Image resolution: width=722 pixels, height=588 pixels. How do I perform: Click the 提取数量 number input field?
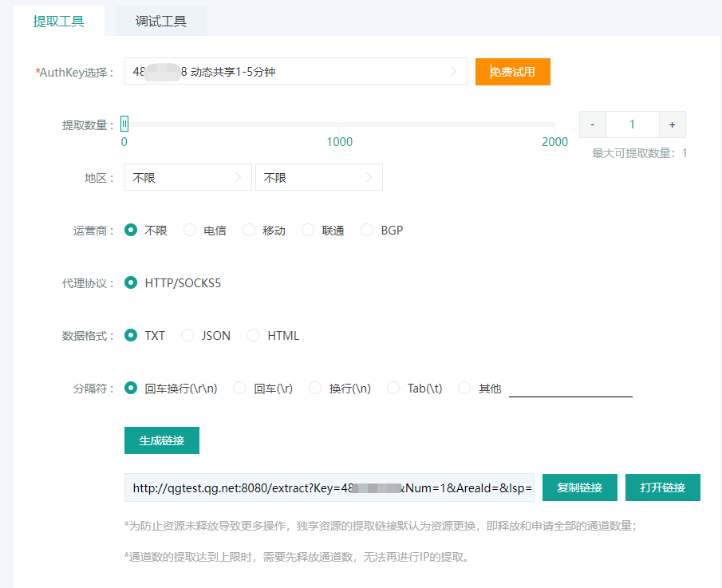(632, 124)
